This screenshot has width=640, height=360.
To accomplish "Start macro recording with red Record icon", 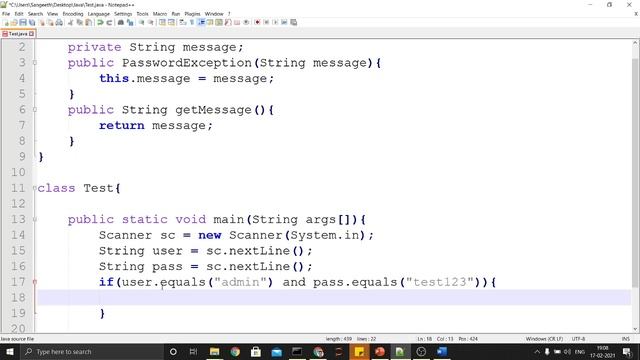I will tap(257, 22).
